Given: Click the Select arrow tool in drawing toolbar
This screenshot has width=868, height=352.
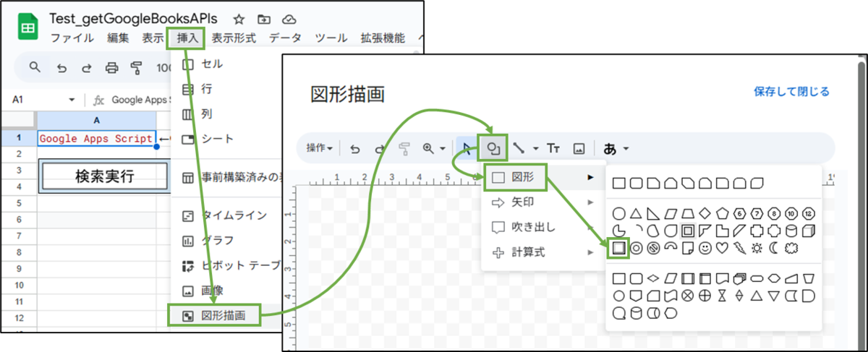Looking at the screenshot, I should (x=467, y=148).
